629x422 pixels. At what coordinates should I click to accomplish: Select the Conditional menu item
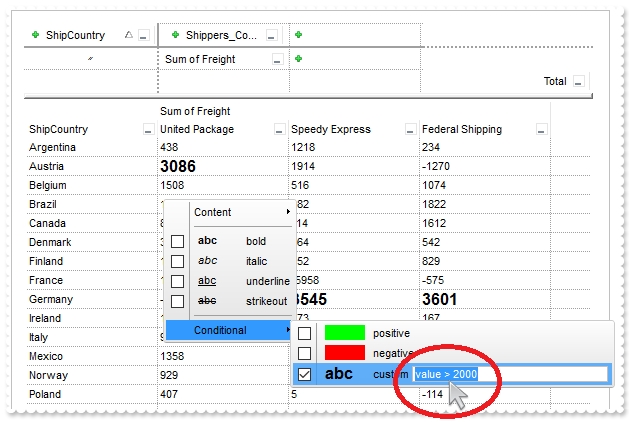pos(228,330)
